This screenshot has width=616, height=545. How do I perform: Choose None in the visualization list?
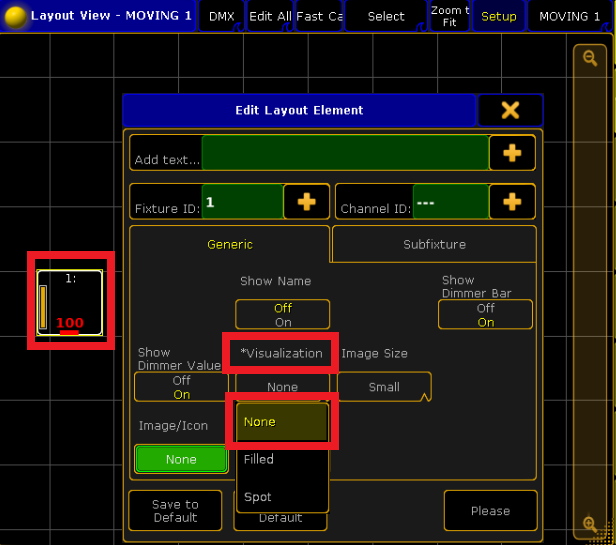pyautogui.click(x=282, y=422)
